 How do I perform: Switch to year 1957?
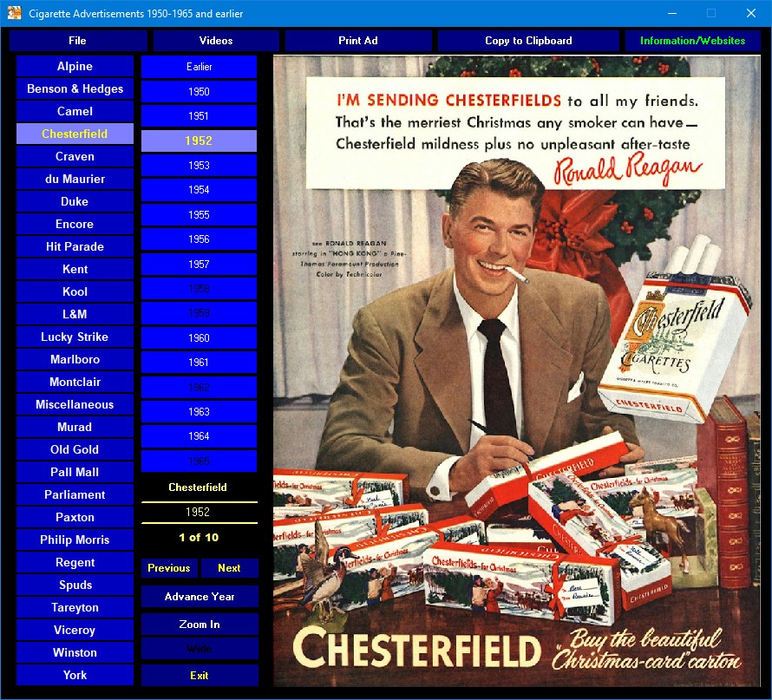coord(199,265)
